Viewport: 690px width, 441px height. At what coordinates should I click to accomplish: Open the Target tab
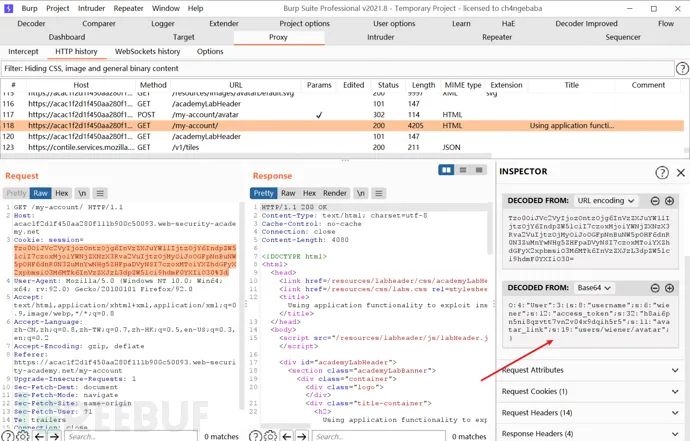coord(184,37)
